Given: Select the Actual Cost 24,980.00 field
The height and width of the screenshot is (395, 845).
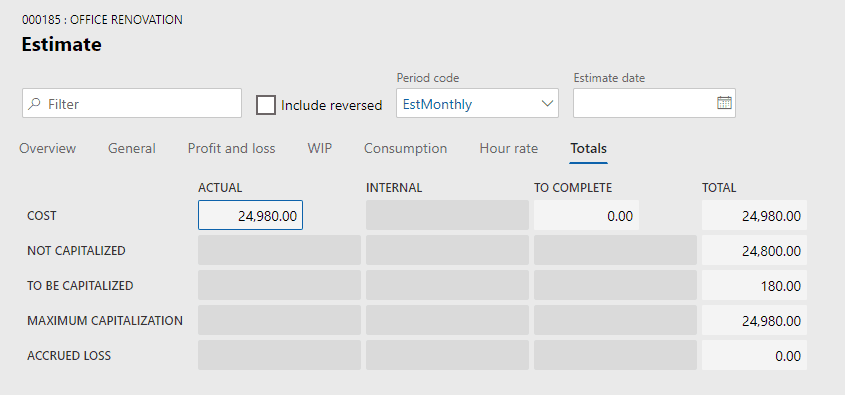Looking at the screenshot, I should coord(250,216).
